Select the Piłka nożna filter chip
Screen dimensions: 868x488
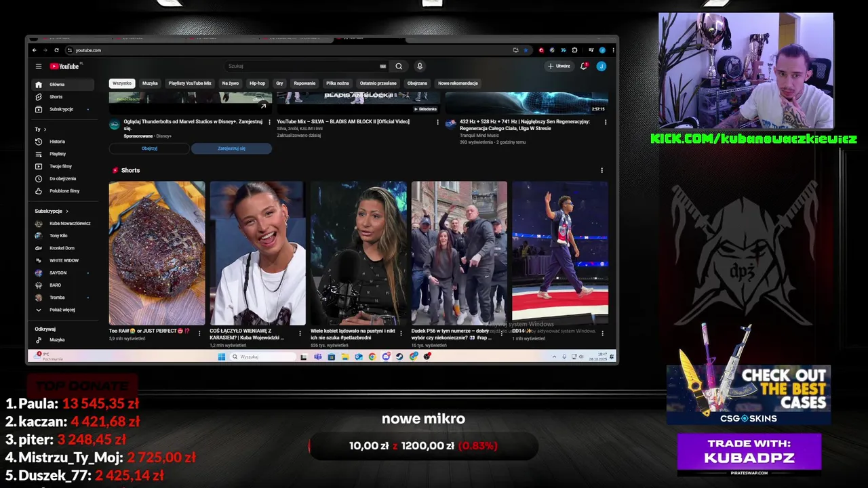tap(338, 83)
